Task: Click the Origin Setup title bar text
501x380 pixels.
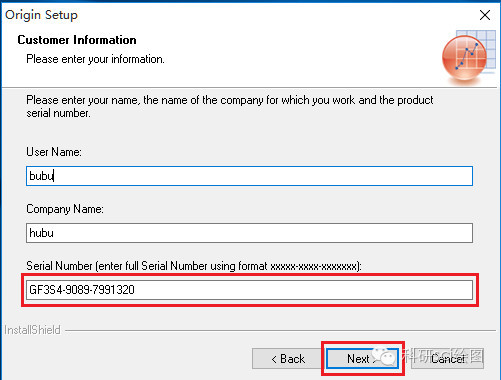Action: [x=41, y=15]
